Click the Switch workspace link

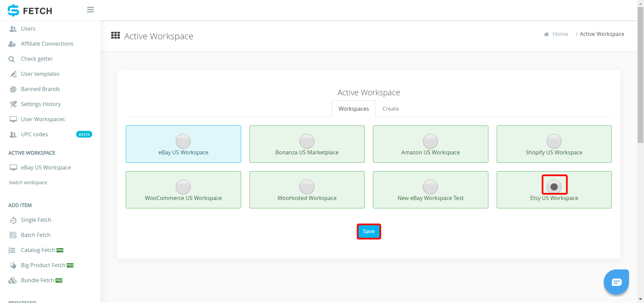pyautogui.click(x=28, y=183)
